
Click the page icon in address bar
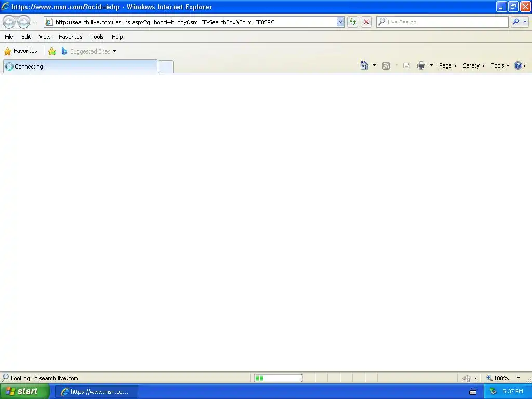tap(49, 22)
